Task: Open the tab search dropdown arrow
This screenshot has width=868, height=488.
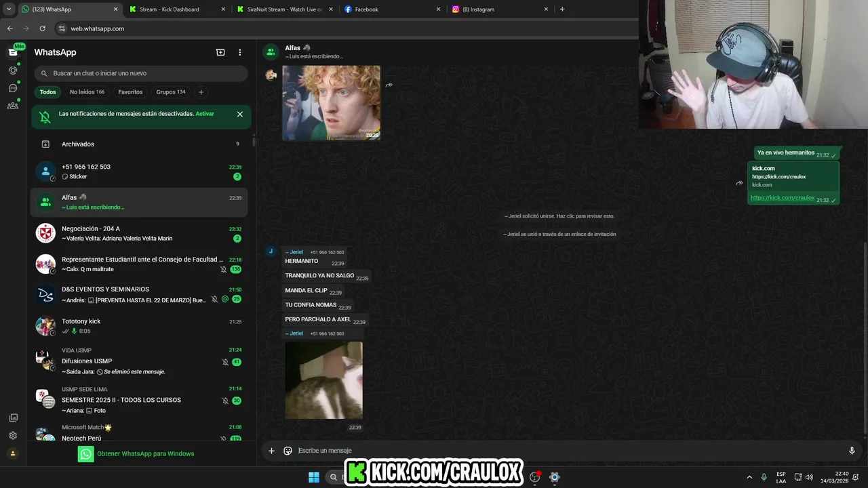Action: [9, 9]
